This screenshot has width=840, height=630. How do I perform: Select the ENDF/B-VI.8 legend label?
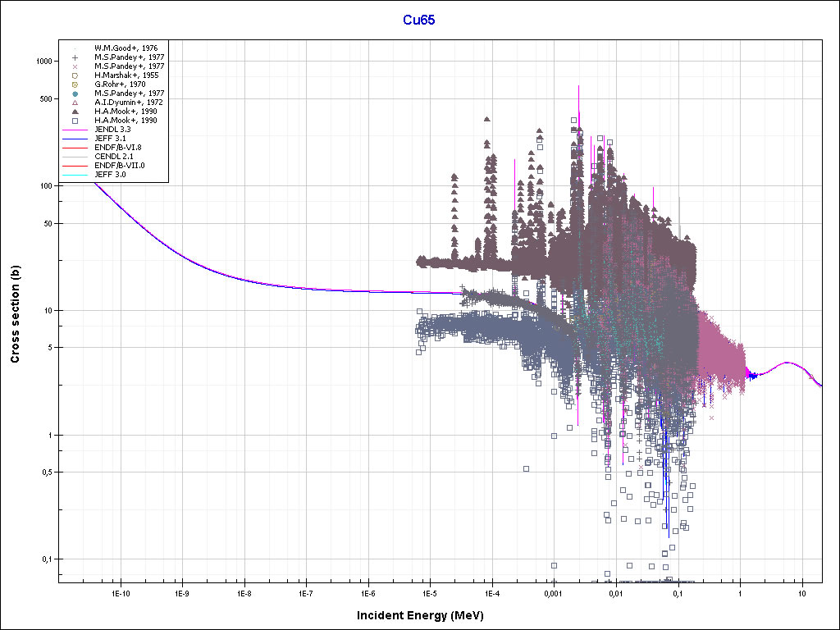click(x=117, y=148)
